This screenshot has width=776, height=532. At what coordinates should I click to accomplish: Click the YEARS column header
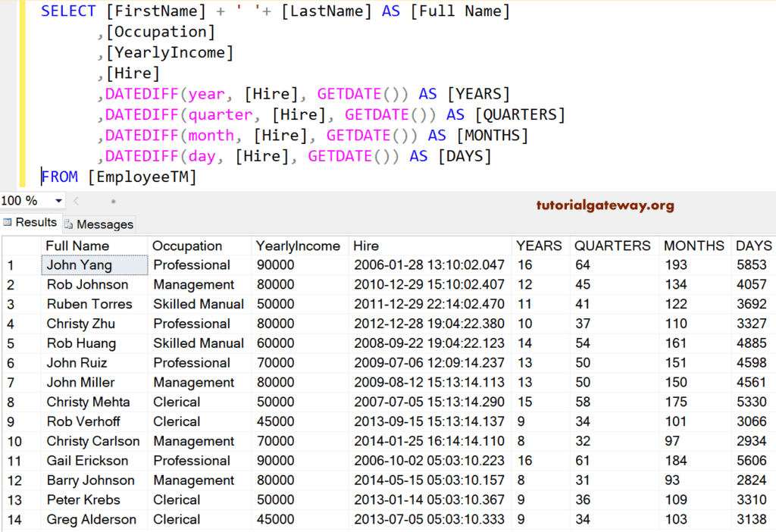point(539,246)
